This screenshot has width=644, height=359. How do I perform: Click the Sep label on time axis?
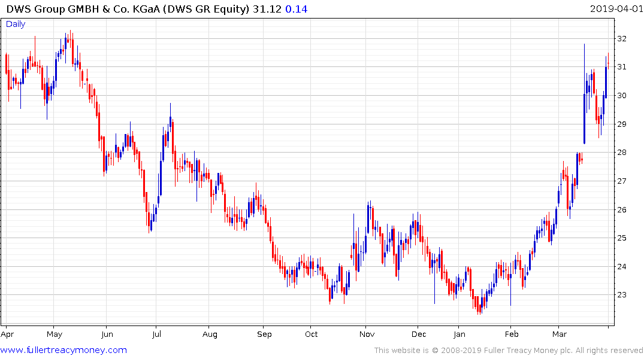tap(265, 334)
